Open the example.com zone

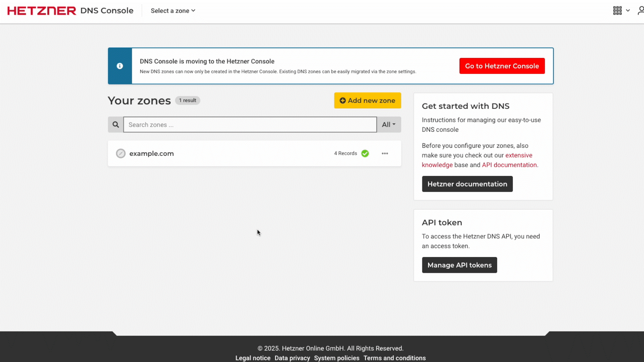pos(152,154)
